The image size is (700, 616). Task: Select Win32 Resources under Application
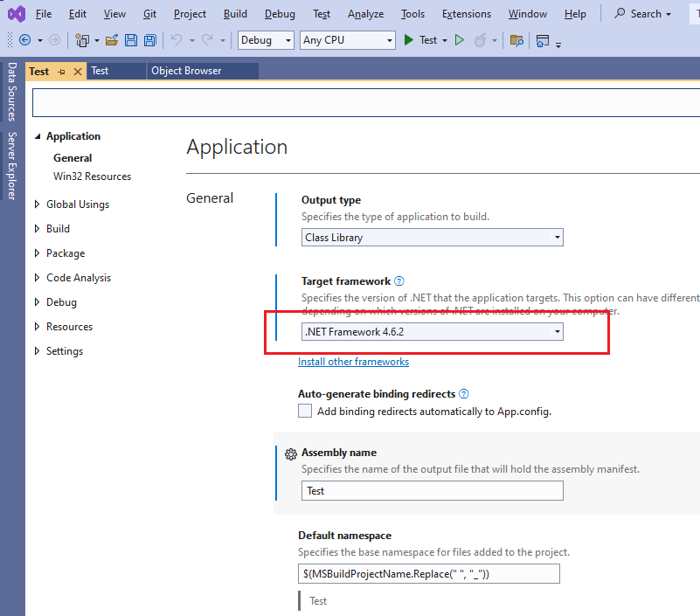pos(92,176)
